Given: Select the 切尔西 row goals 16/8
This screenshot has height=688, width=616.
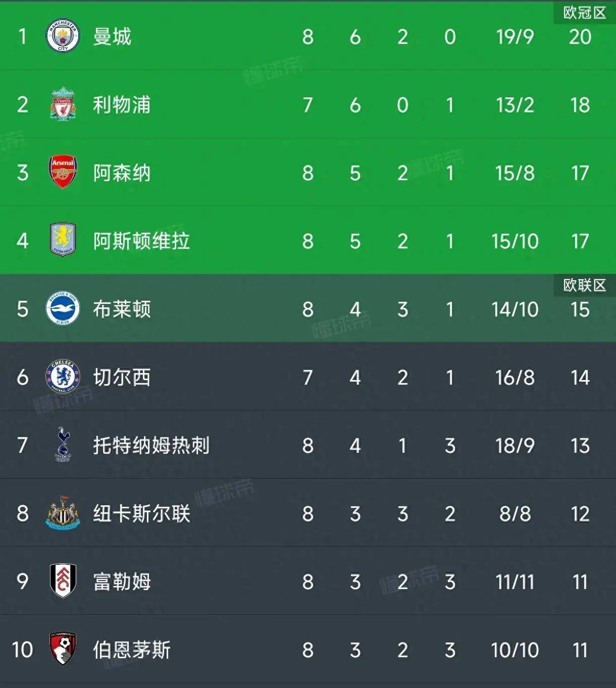Looking at the screenshot, I should (515, 378).
